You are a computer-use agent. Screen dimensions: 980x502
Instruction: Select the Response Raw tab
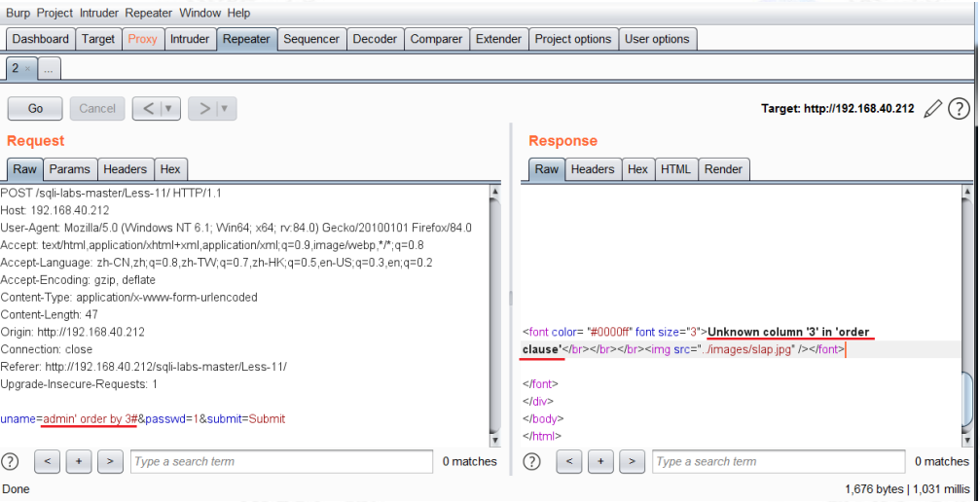[547, 168]
